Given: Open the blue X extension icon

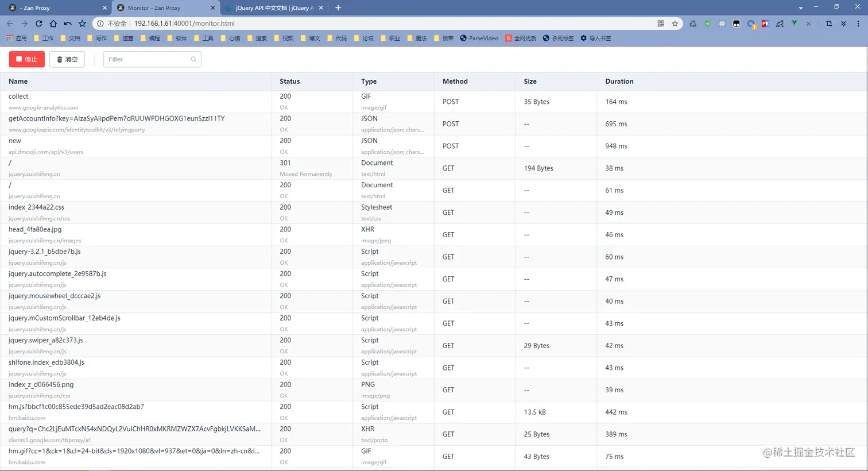Looking at the screenshot, I should [x=809, y=24].
